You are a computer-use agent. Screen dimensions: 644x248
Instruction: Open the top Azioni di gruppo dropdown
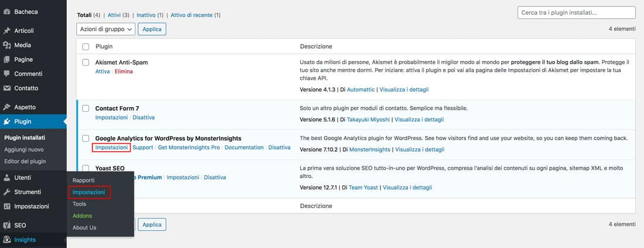pyautogui.click(x=106, y=29)
